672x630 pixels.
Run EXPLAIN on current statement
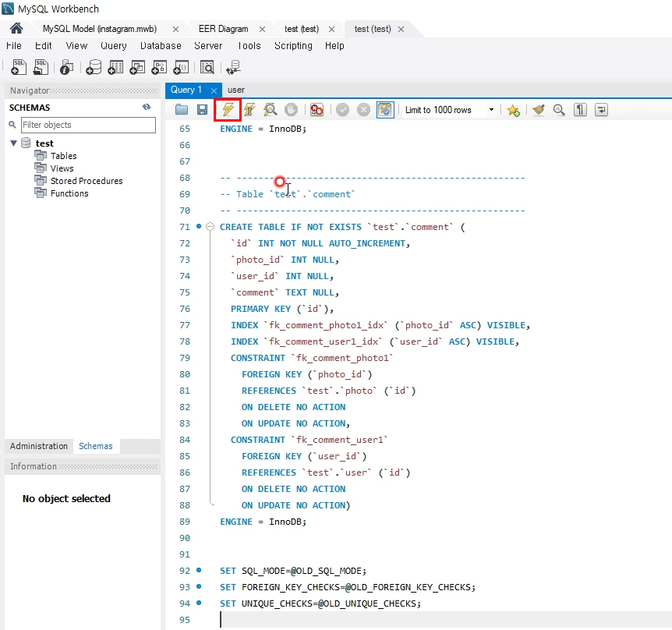coord(270,110)
